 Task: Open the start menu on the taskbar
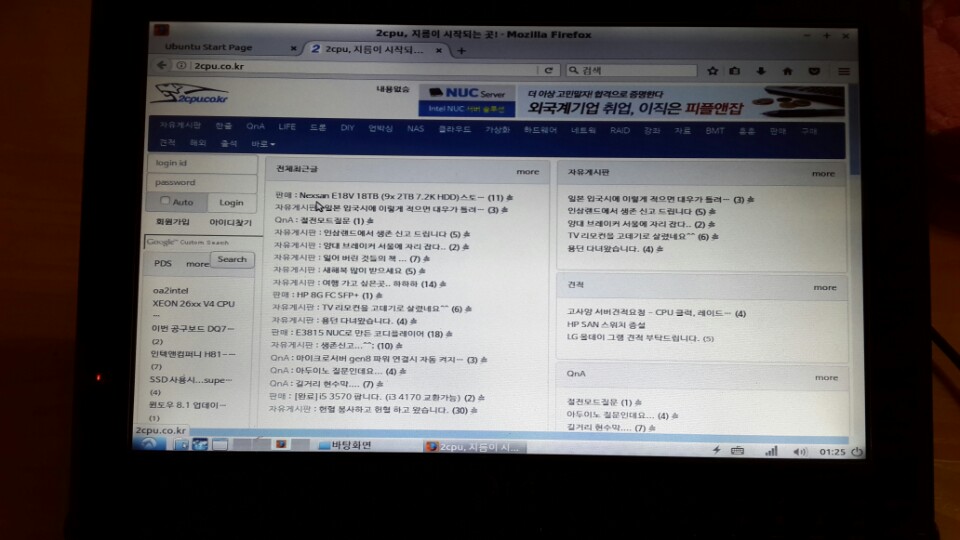149,444
